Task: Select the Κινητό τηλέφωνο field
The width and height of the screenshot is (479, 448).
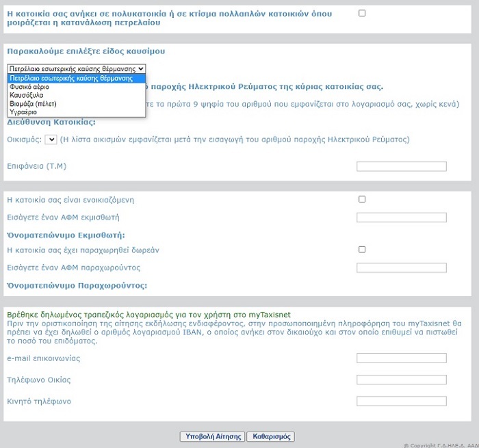Action: coord(402,401)
